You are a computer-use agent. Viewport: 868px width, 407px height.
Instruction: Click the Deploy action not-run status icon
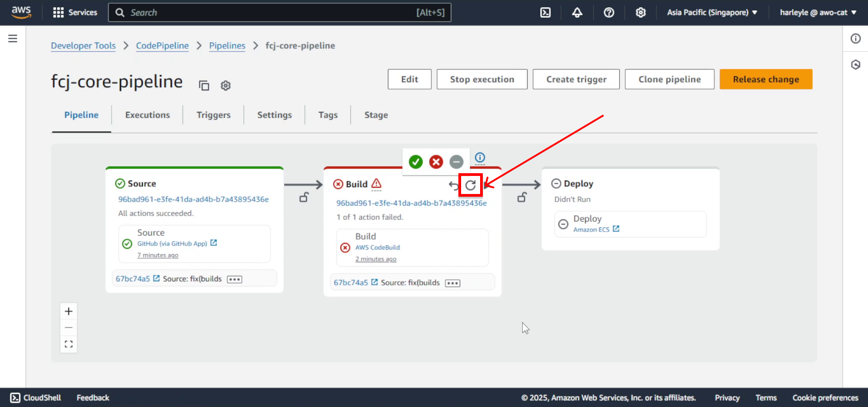point(563,224)
